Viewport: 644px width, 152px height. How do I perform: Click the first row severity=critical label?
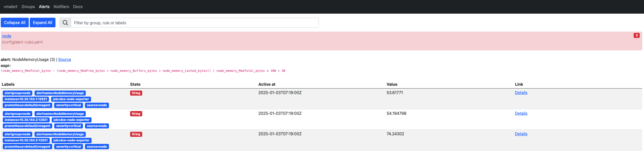click(x=68, y=105)
